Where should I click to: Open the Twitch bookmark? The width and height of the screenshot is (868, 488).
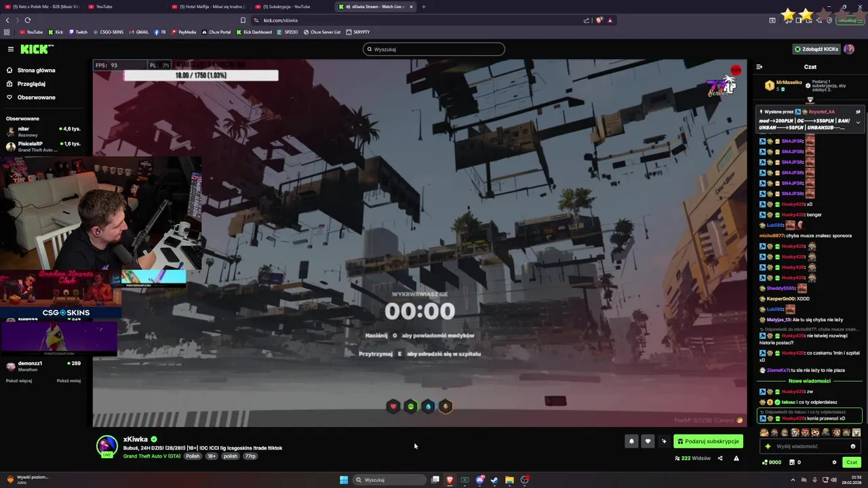click(x=78, y=32)
